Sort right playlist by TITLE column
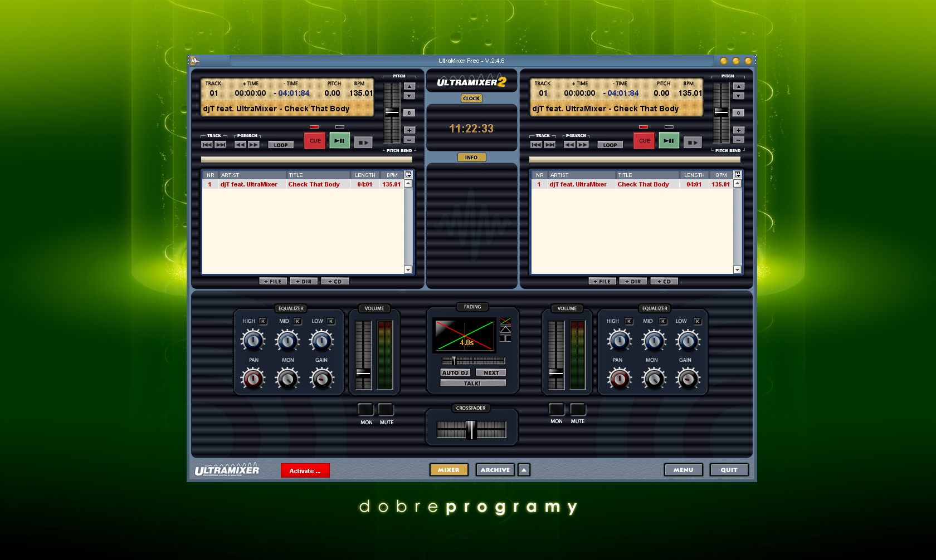The width and height of the screenshot is (936, 560). (647, 175)
